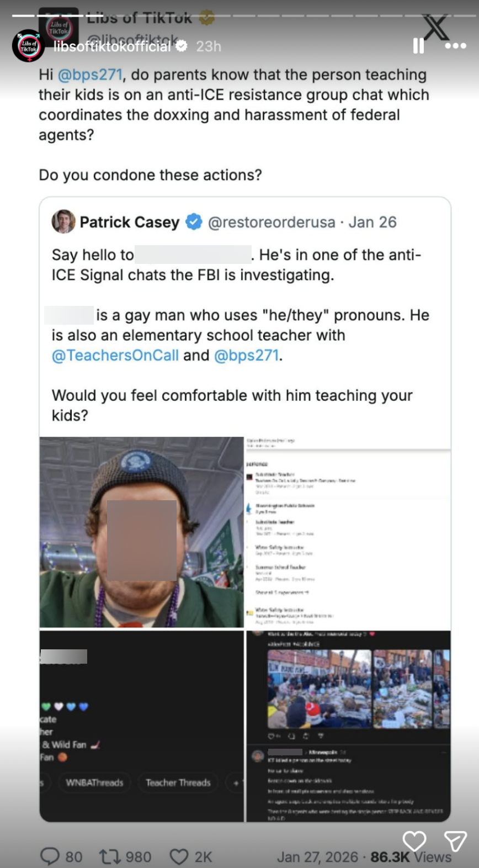Open the @TeachersOnCall mention link
The height and width of the screenshot is (868, 479).
click(x=115, y=355)
